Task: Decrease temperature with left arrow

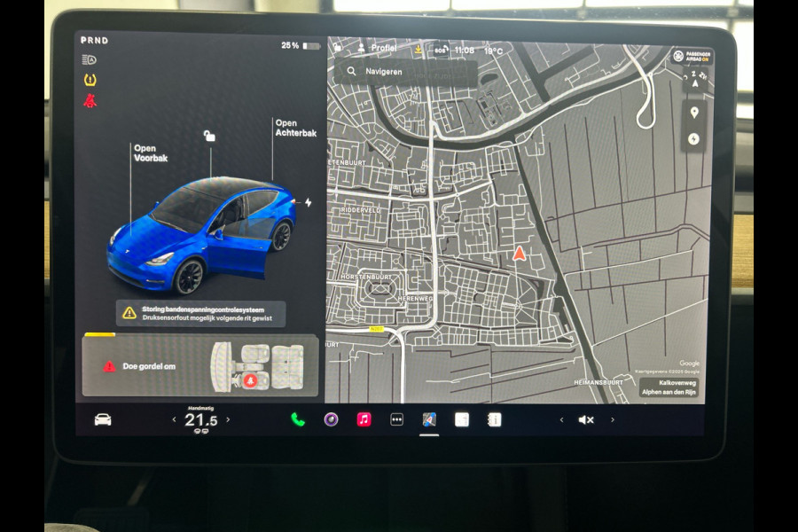Action: coord(174,420)
